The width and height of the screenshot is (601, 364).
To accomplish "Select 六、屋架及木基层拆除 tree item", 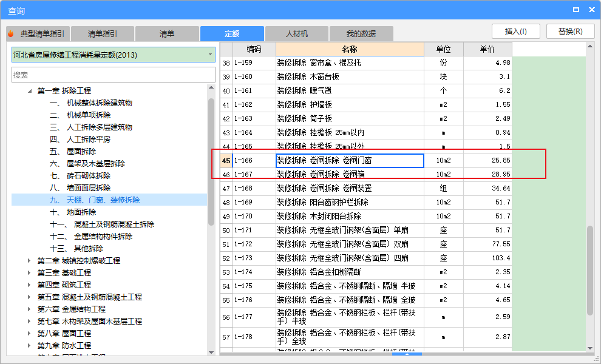I will tap(87, 164).
